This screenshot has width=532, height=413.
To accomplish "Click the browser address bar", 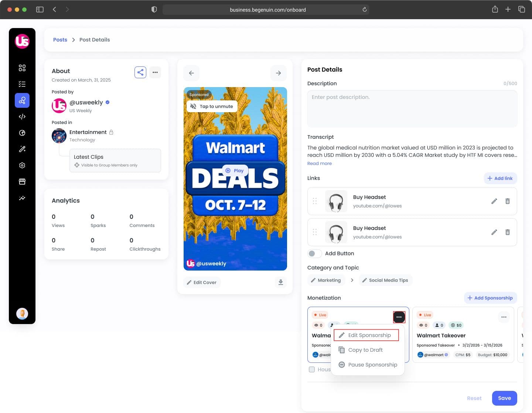I will (x=266, y=10).
